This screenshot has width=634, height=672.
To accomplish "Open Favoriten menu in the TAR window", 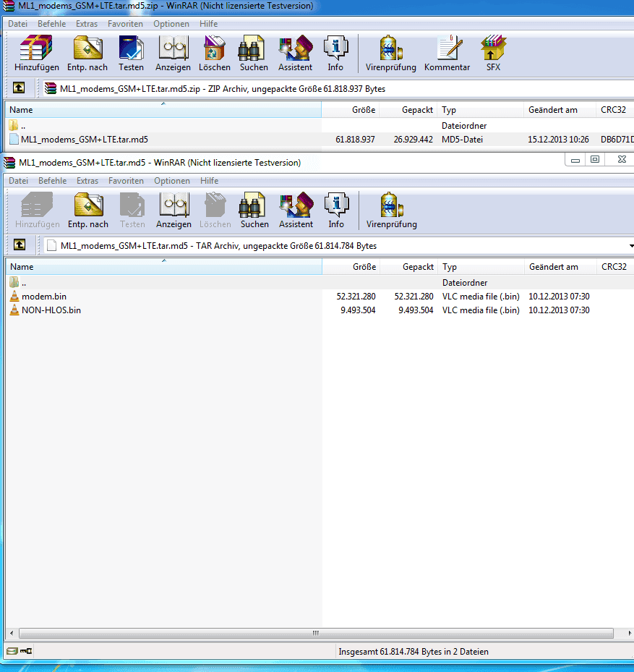I will 126,180.
